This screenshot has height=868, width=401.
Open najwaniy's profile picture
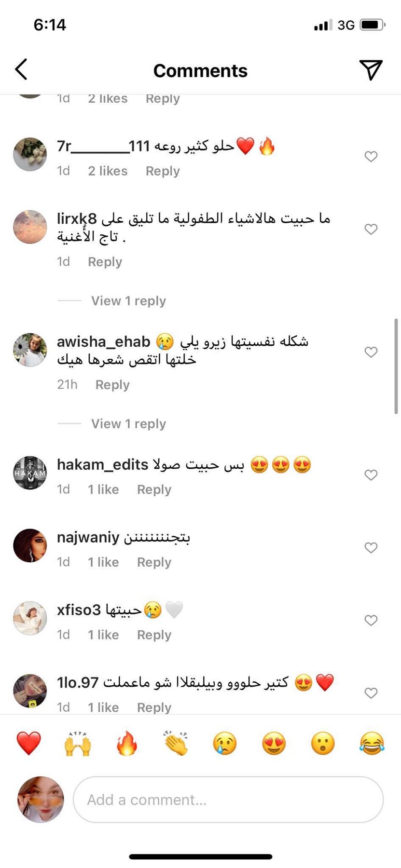tap(30, 545)
